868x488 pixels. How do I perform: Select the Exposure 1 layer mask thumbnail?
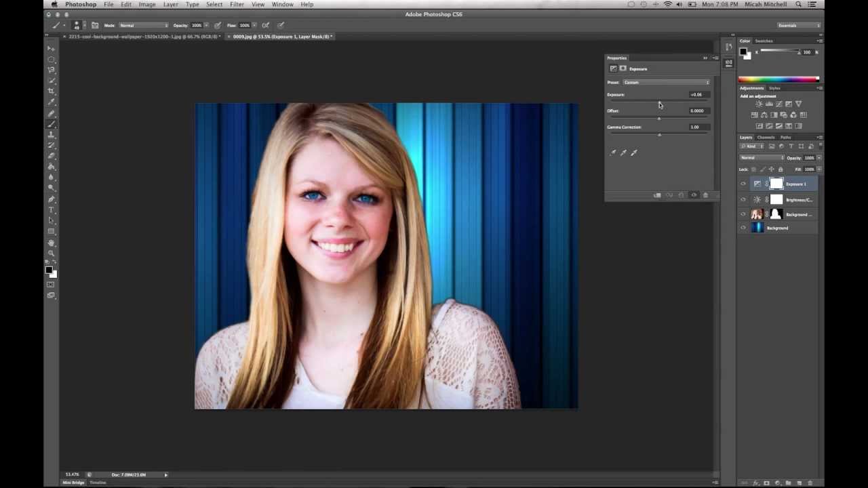pyautogui.click(x=776, y=184)
